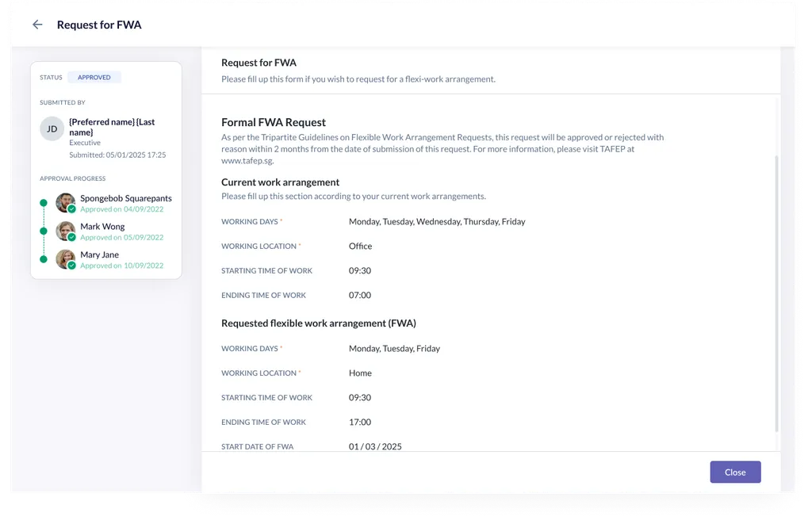The width and height of the screenshot is (812, 524).
Task: Click the JD avatar of the submitter
Action: 52,129
